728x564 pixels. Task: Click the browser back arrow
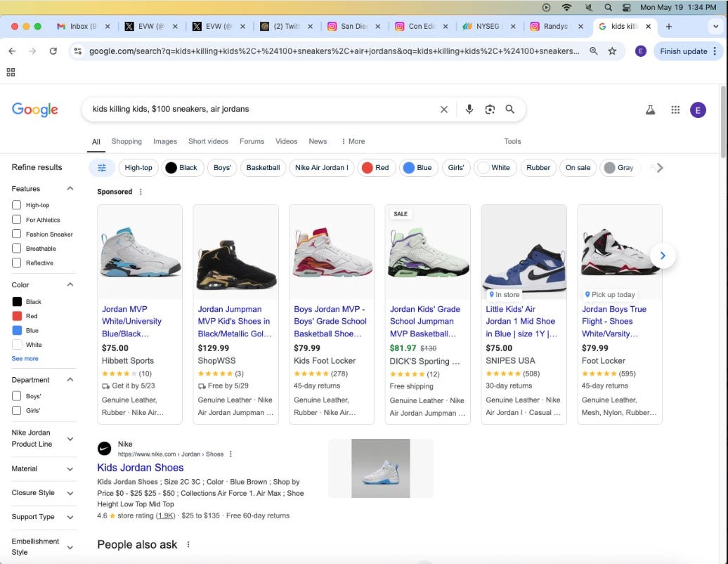(x=12, y=51)
